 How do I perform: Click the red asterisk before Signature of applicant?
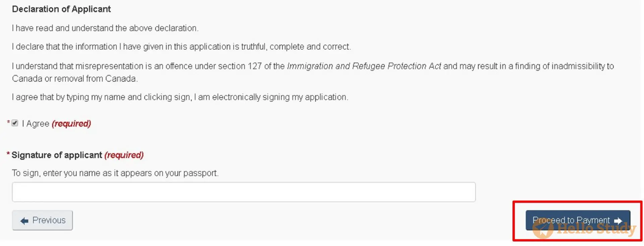8,153
